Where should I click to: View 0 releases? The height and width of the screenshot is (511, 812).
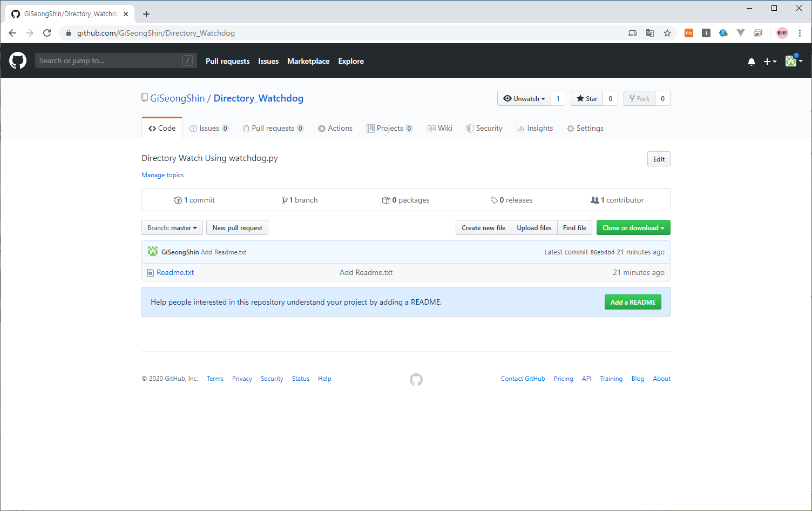pos(511,200)
